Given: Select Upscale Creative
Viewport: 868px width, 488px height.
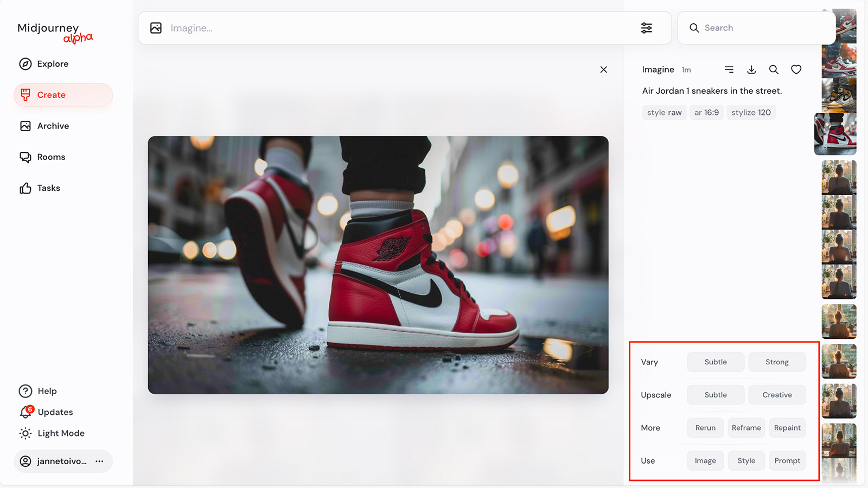Looking at the screenshot, I should [777, 395].
